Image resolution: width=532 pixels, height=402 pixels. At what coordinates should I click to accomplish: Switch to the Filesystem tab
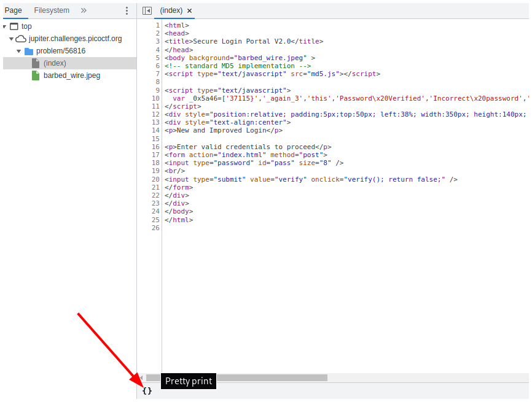pyautogui.click(x=52, y=10)
